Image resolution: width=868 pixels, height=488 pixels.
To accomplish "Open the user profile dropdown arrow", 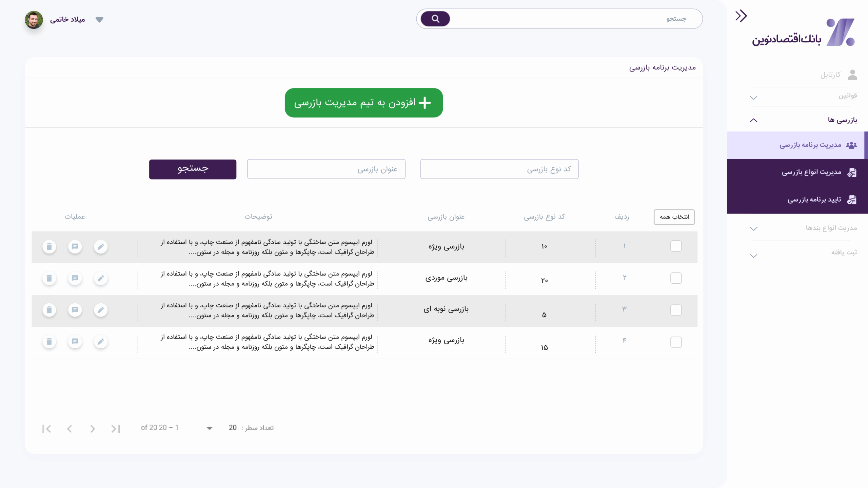I will 99,20.
